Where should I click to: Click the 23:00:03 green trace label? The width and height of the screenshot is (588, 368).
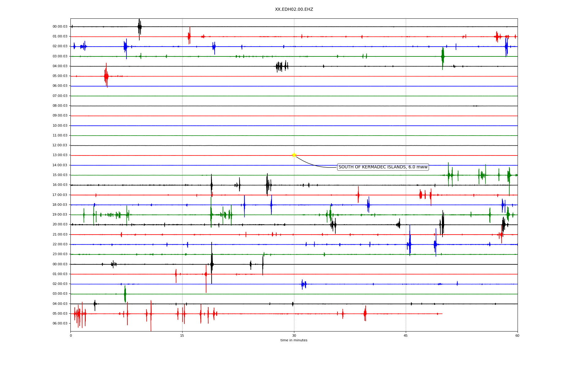(60, 254)
